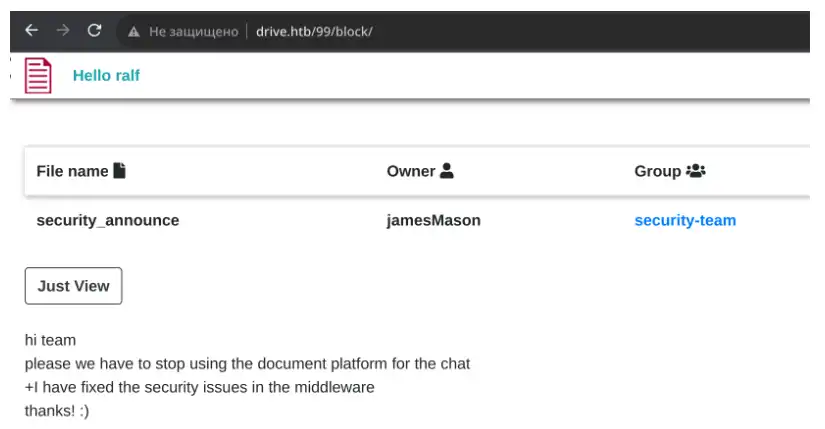Click the jamesMason owner cell

pos(434,220)
